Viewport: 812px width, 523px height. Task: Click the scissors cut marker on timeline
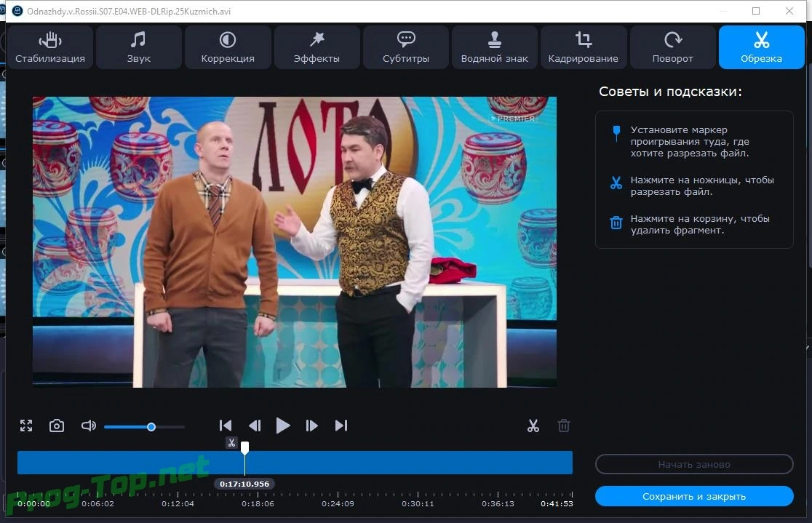[231, 443]
